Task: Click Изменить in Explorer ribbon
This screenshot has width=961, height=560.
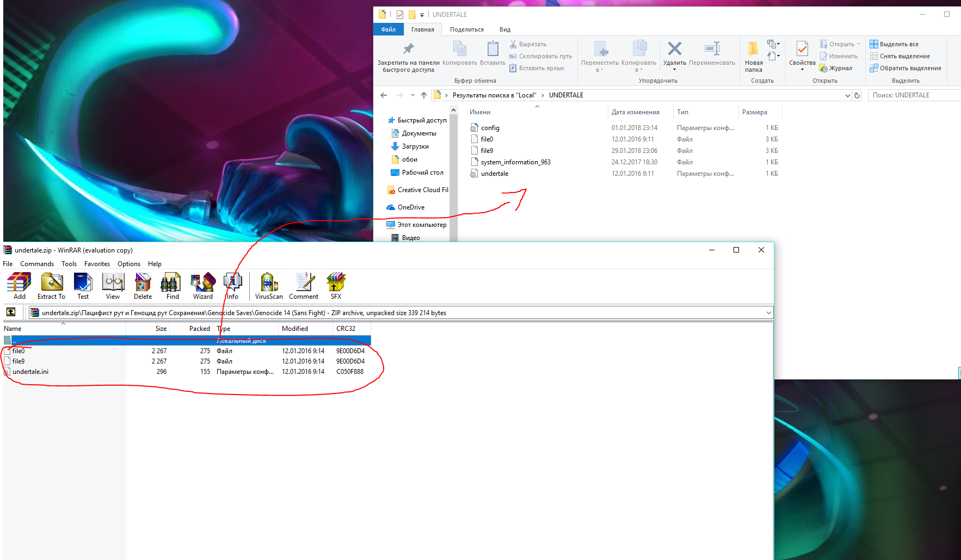Action: point(839,56)
